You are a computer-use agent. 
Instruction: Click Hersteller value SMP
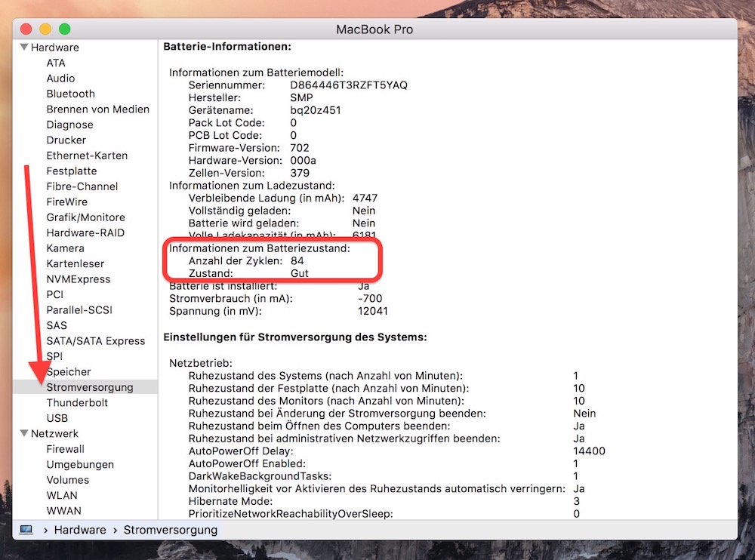tap(301, 98)
